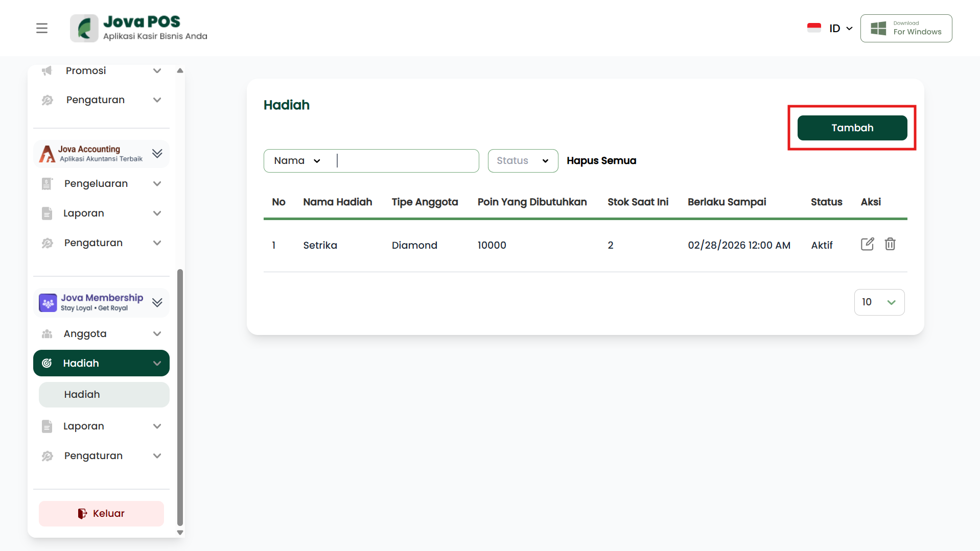Image resolution: width=980 pixels, height=551 pixels.
Task: Change rows per page from 10
Action: click(879, 302)
